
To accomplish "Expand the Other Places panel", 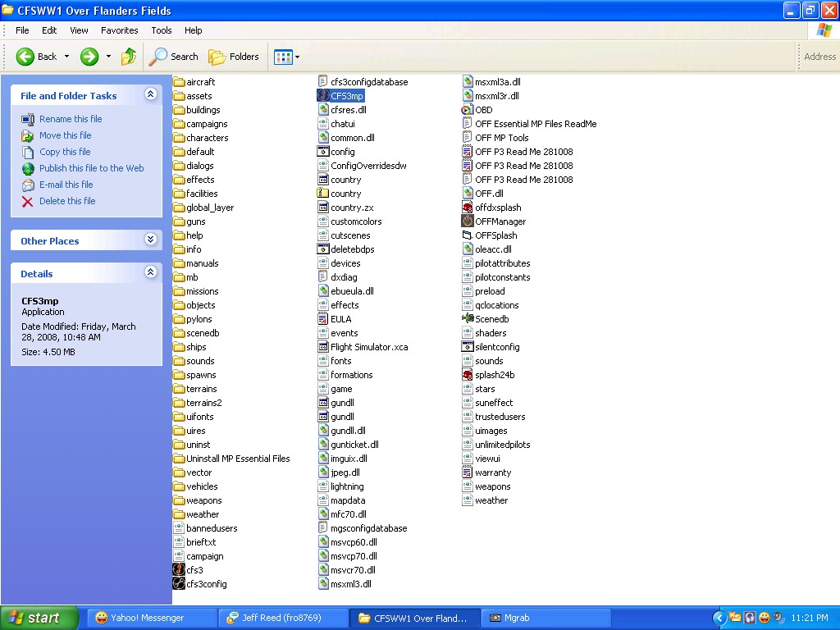I will coord(151,240).
